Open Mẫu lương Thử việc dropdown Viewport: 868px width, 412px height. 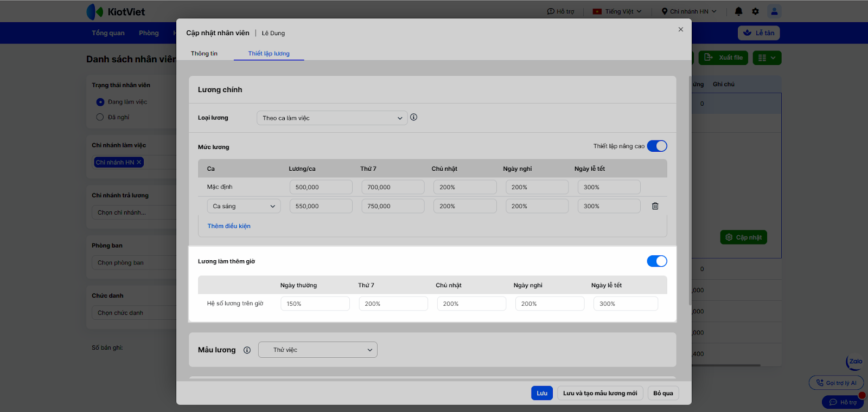317,350
